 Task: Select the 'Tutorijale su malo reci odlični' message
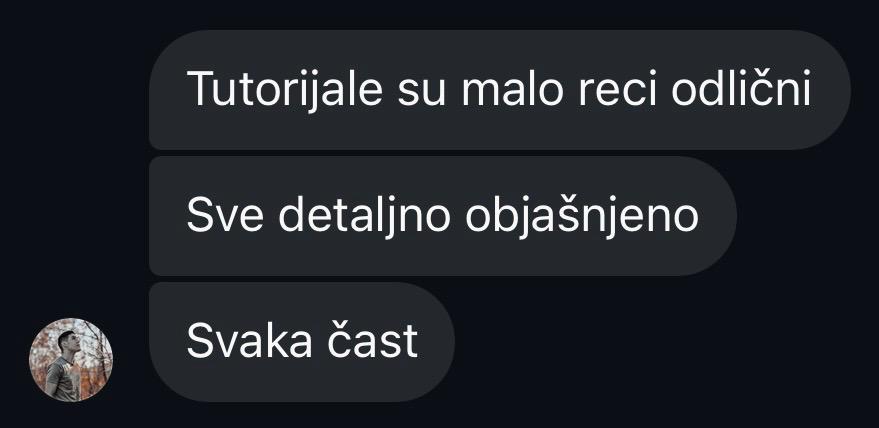coord(499,90)
